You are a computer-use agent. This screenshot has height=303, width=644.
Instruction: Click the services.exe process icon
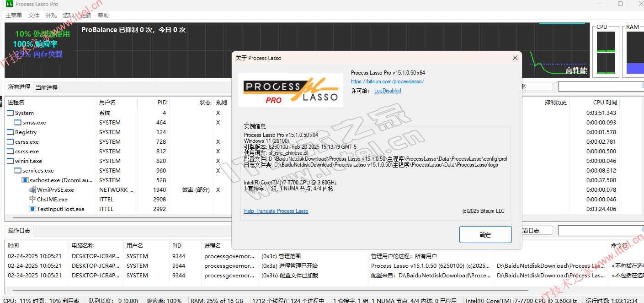coord(18,170)
